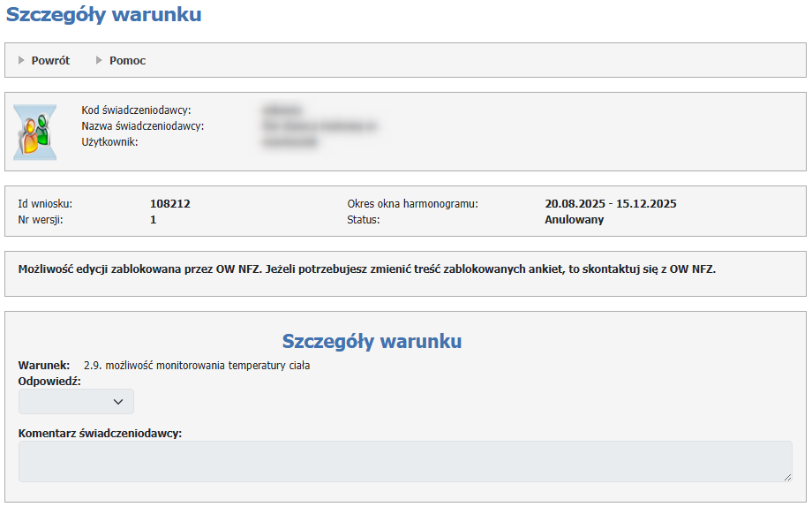
Task: Go back using the Powrót link
Action: pyautogui.click(x=50, y=61)
